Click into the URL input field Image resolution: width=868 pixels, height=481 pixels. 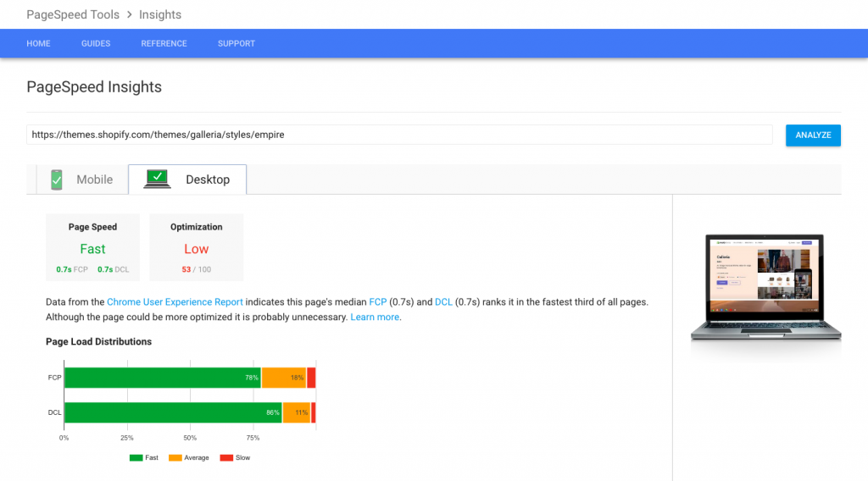point(398,135)
